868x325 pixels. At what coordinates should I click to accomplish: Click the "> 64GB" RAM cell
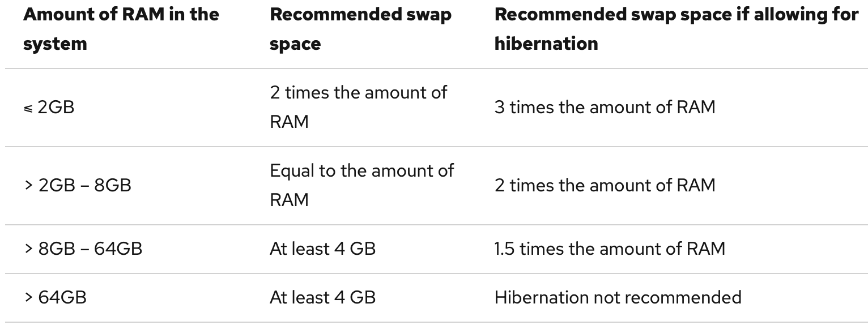pyautogui.click(x=55, y=297)
